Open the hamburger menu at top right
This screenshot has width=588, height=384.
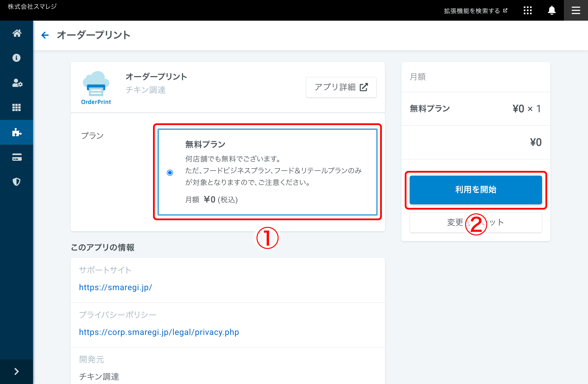tap(576, 10)
